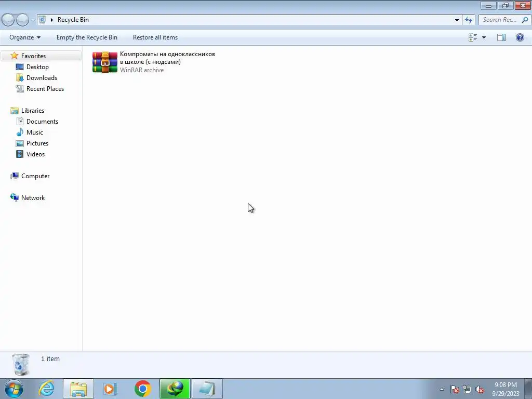Minimize the Recycle Bin window
This screenshot has width=532, height=399.
pos(488,6)
